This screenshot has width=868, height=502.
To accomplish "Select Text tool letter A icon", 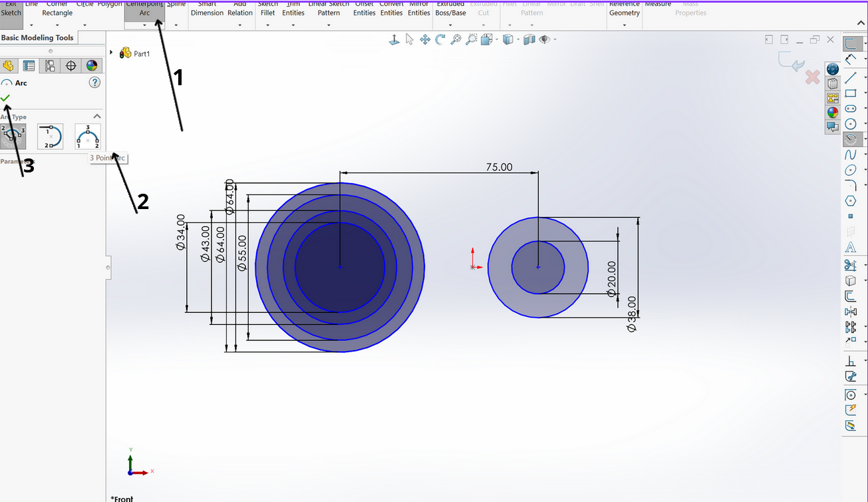I will click(x=851, y=247).
